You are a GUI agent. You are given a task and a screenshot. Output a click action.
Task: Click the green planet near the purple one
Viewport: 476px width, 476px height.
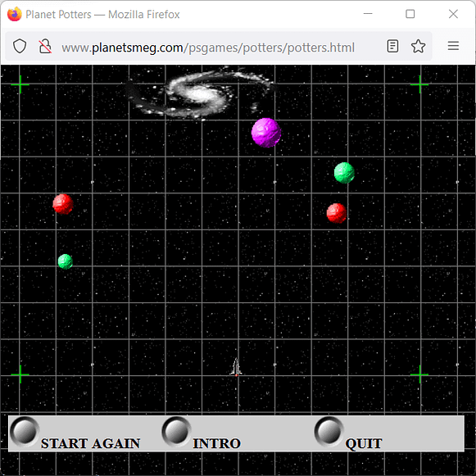(x=344, y=173)
